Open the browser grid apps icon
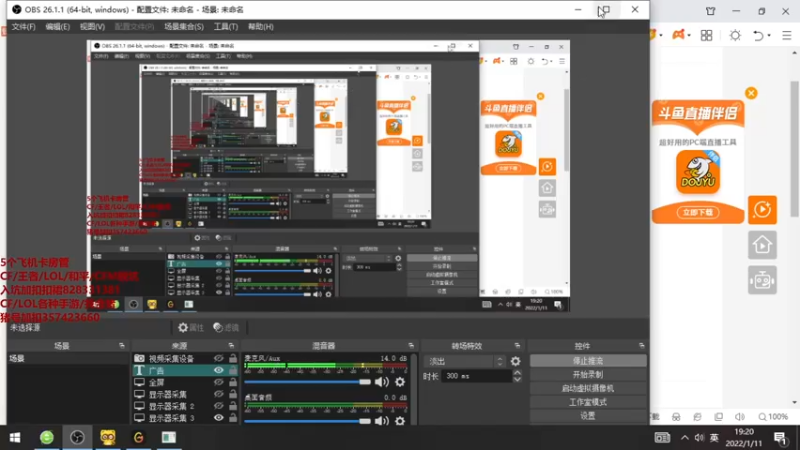Viewport: 800px width, 450px height. [707, 35]
